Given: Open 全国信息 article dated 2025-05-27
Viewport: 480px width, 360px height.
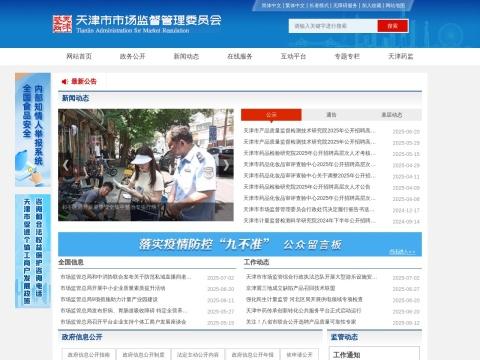Looking at the screenshot, I should (124, 311).
